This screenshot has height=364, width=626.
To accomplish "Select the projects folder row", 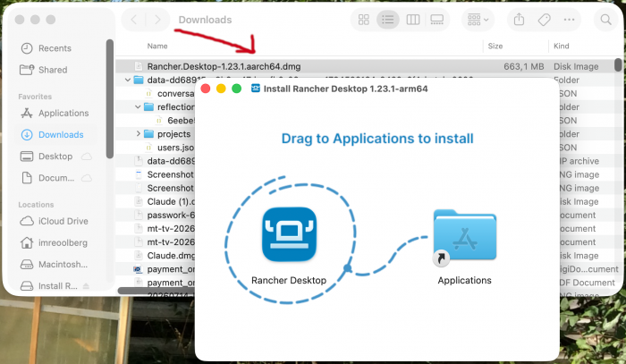I will coord(155,134).
